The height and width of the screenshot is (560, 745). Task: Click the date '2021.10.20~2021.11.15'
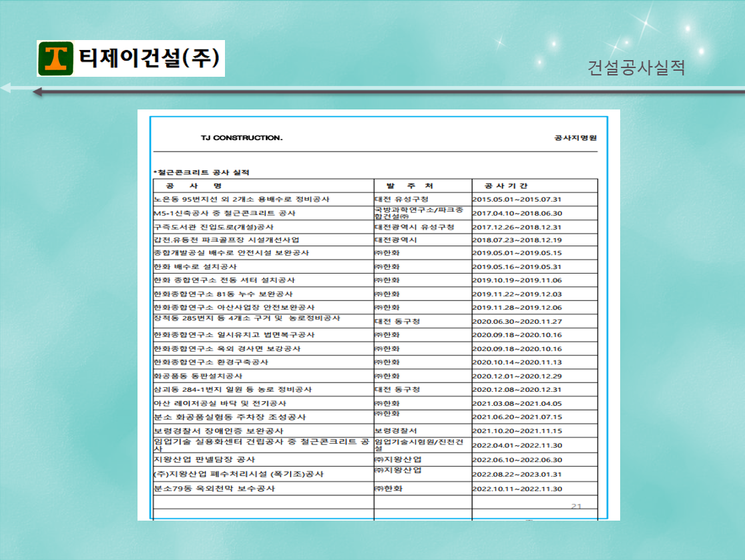click(x=517, y=431)
